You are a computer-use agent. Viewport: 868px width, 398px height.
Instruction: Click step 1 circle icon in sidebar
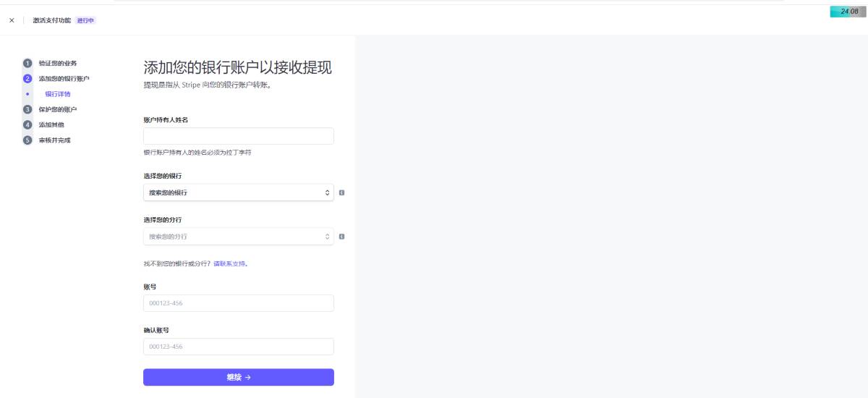point(27,63)
